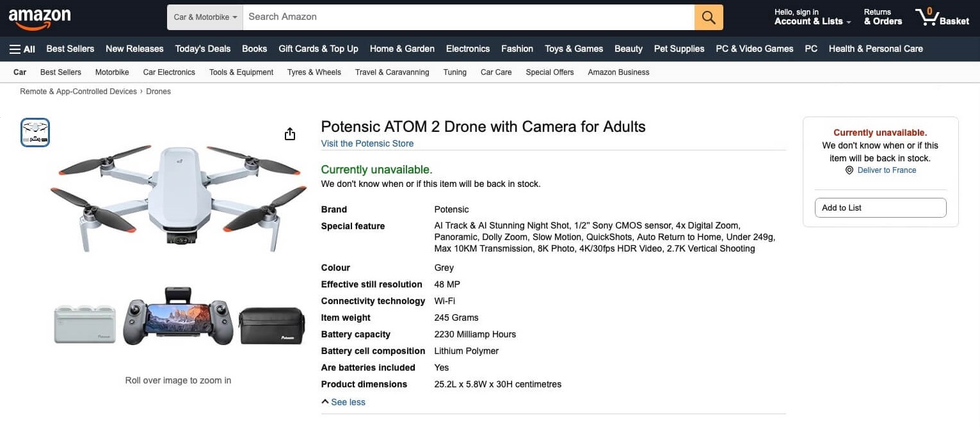Focus the Search Amazon input field
The image size is (980, 427).
pyautogui.click(x=469, y=17)
